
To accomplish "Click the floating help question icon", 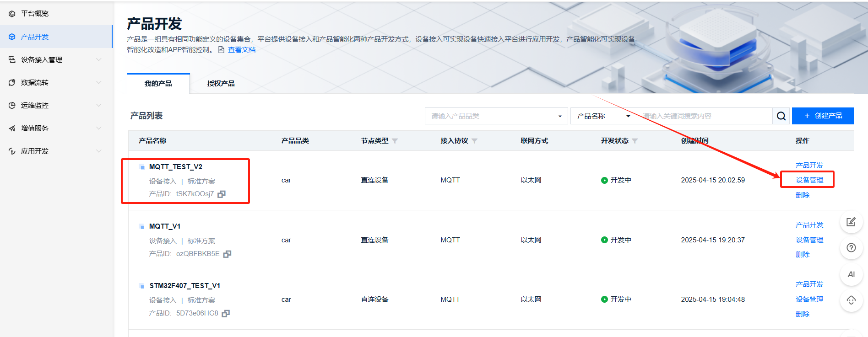I will click(851, 248).
